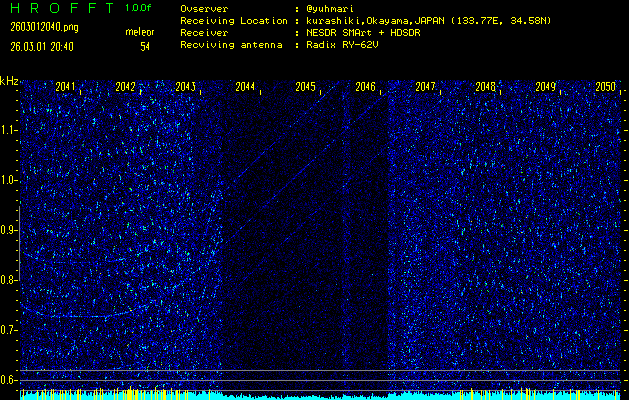Click the 1.1 kHz axis label
629x400 pixels.
pos(9,130)
